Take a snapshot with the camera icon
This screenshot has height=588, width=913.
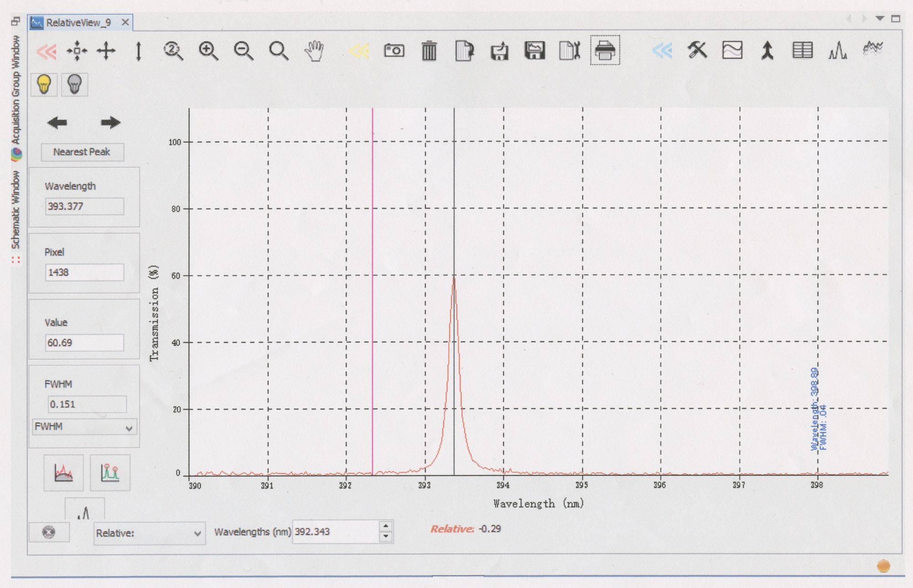pos(394,50)
